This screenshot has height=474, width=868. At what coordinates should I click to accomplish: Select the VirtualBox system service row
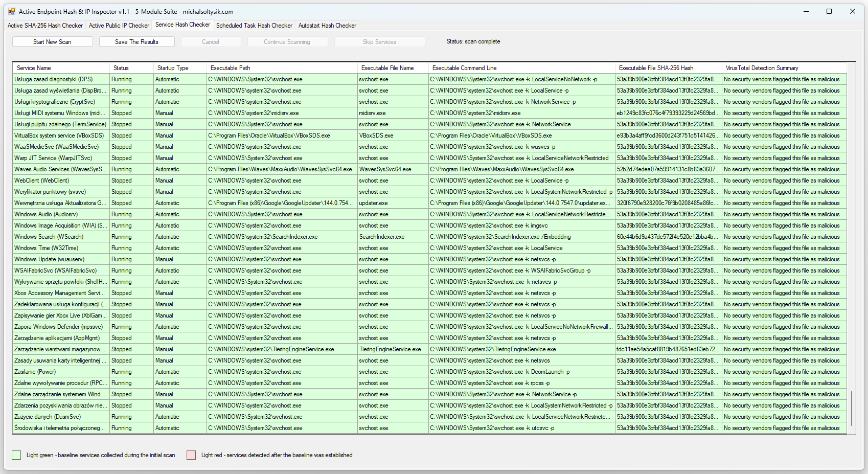(x=59, y=136)
